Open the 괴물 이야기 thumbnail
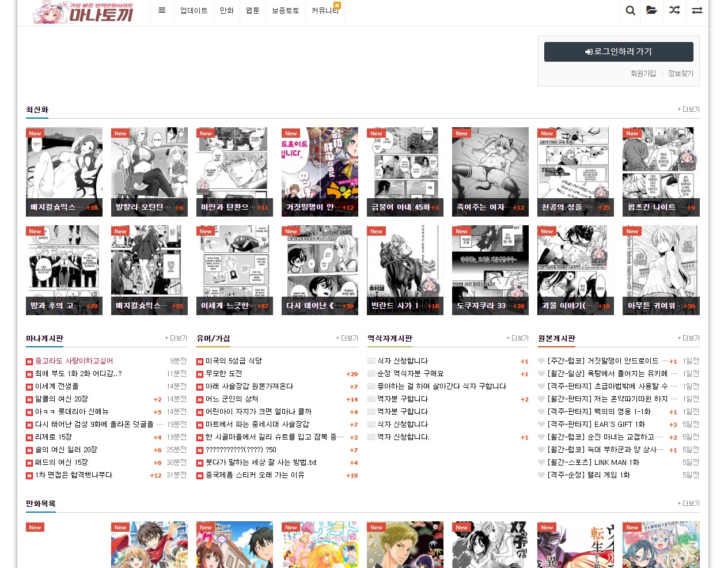This screenshot has width=728, height=568. [x=576, y=270]
